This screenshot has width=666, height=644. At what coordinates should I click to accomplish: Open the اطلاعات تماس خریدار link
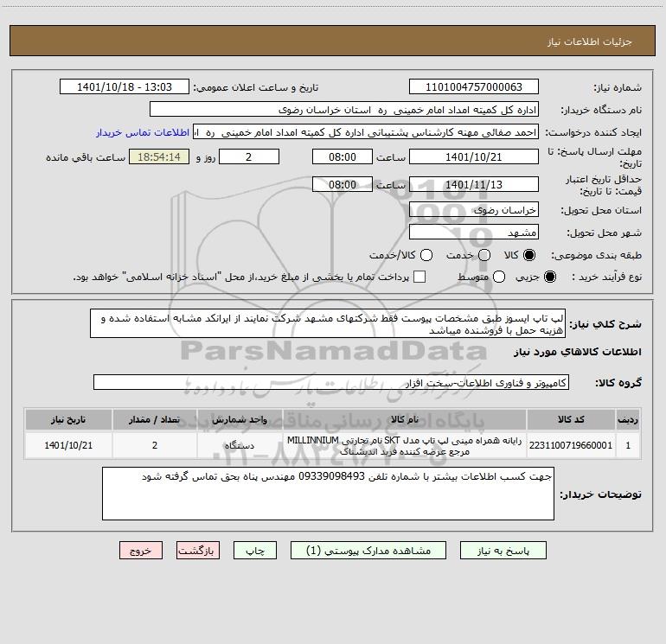click(143, 132)
